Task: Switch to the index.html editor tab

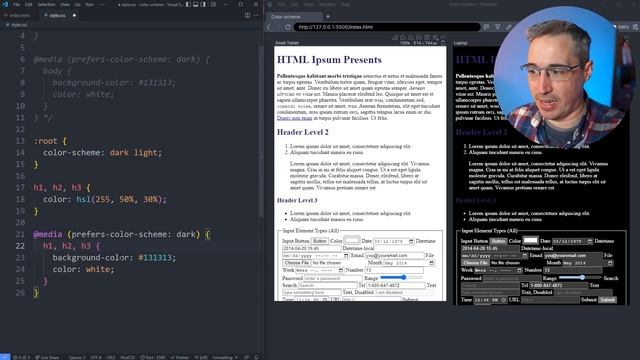Action: pyautogui.click(x=19, y=15)
